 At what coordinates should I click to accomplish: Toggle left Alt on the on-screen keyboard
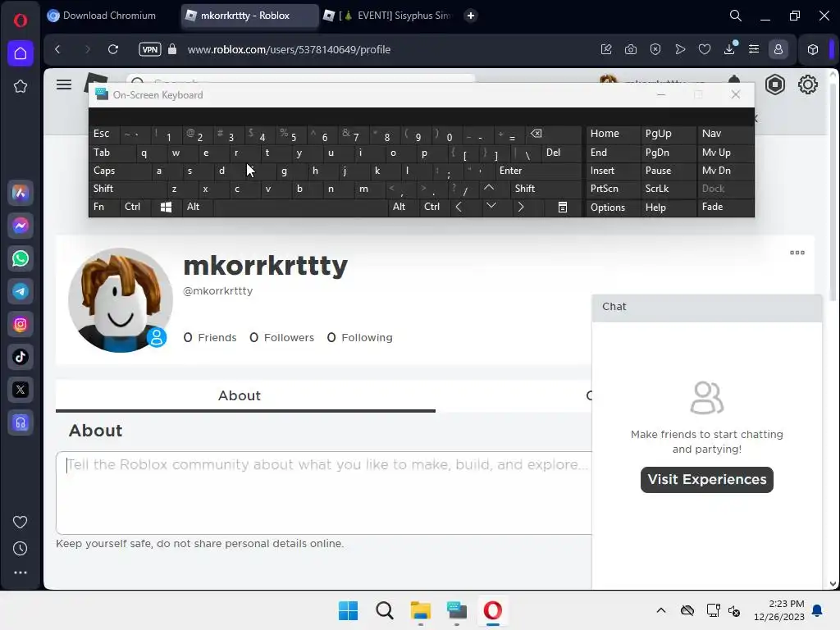pos(198,207)
